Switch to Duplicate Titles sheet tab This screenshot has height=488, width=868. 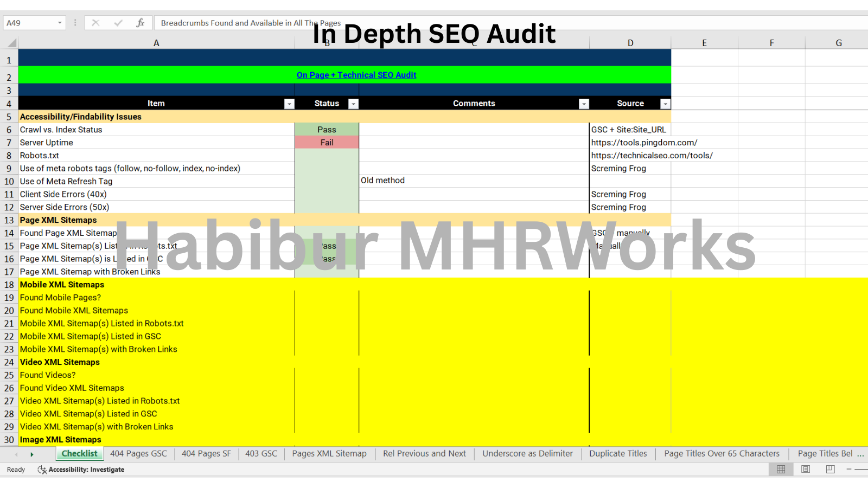pyautogui.click(x=618, y=454)
